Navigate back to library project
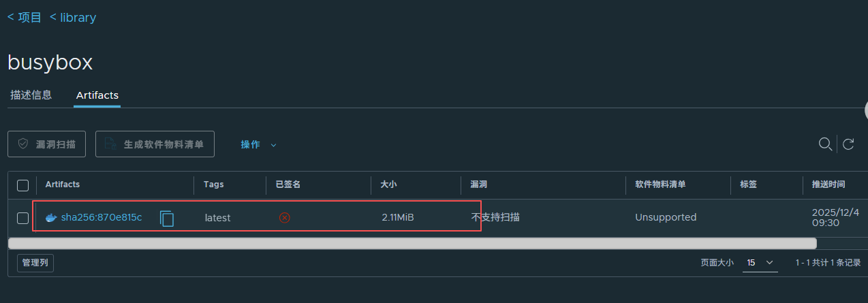868x303 pixels. (x=73, y=17)
